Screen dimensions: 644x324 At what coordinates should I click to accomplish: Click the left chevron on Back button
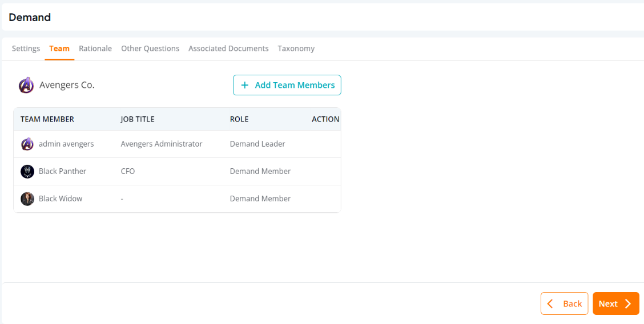point(550,303)
